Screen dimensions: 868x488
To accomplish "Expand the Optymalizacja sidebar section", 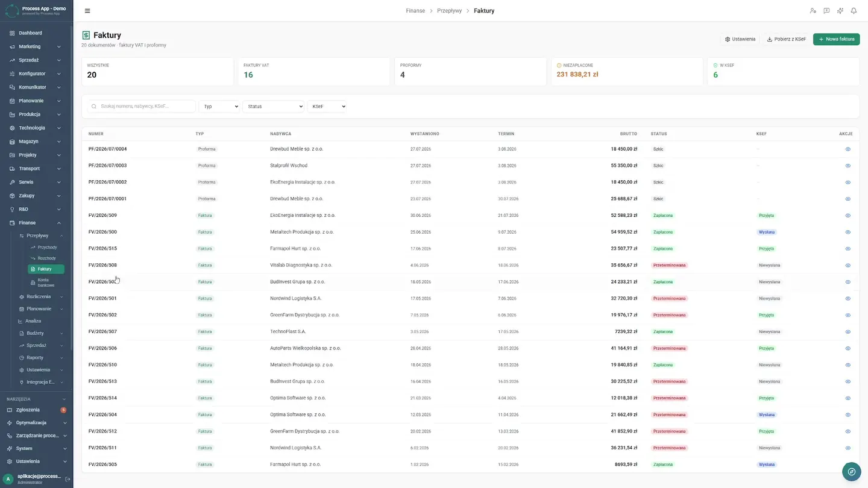I will point(36,423).
